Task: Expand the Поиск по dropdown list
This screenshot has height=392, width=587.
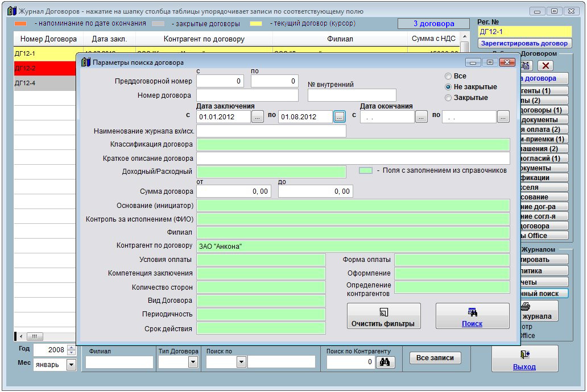Action: [x=241, y=362]
